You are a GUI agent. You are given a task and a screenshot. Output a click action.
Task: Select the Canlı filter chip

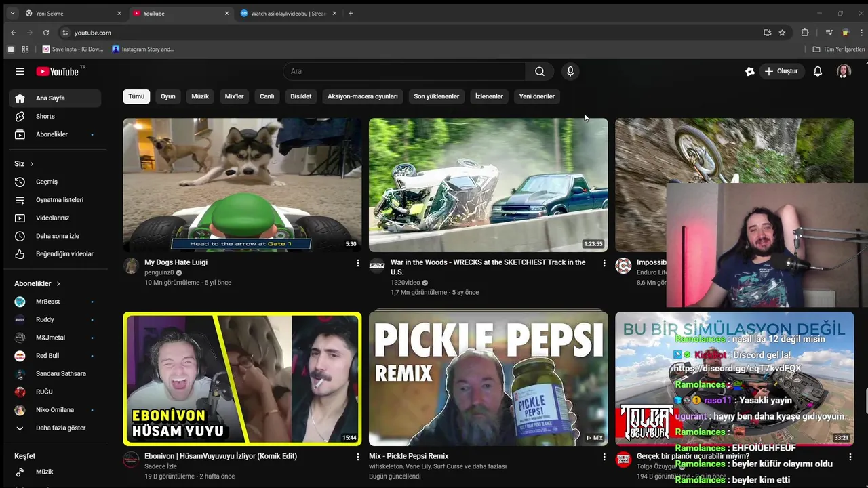[x=267, y=96]
